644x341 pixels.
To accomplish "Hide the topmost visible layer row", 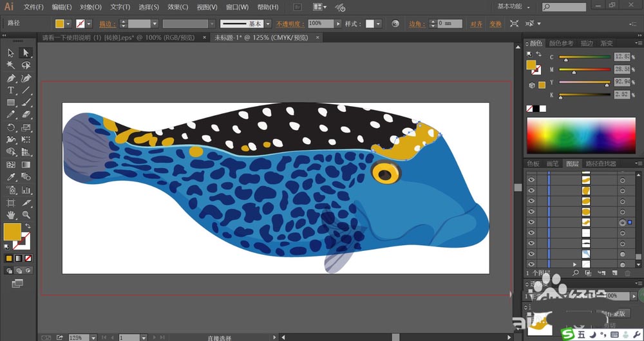I will 531,180.
